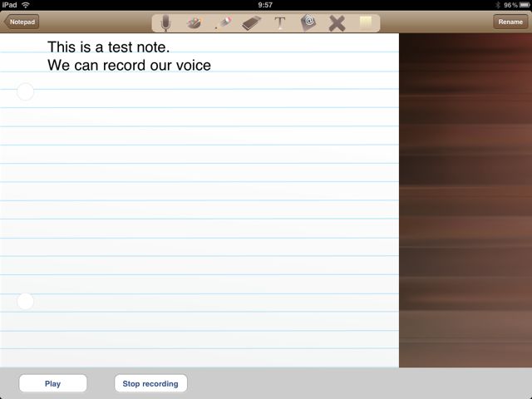The height and width of the screenshot is (399, 532).
Task: Tap the text 'This is a test note.'
Action: pos(109,47)
